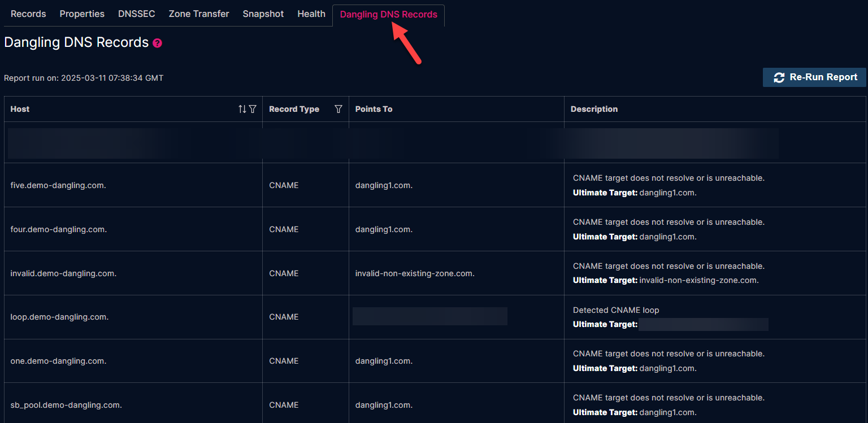Select the Zone Transfer tab
Viewport: 868px width, 423px height.
[x=199, y=14]
